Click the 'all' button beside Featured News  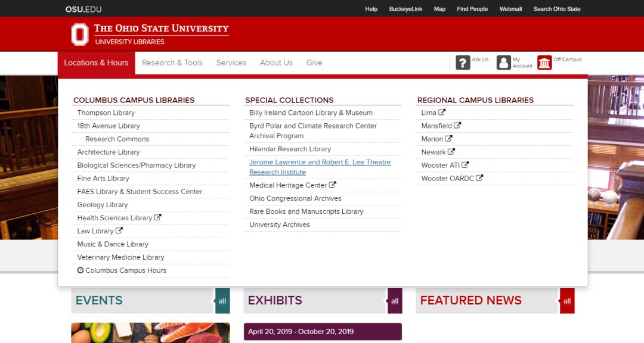567,300
